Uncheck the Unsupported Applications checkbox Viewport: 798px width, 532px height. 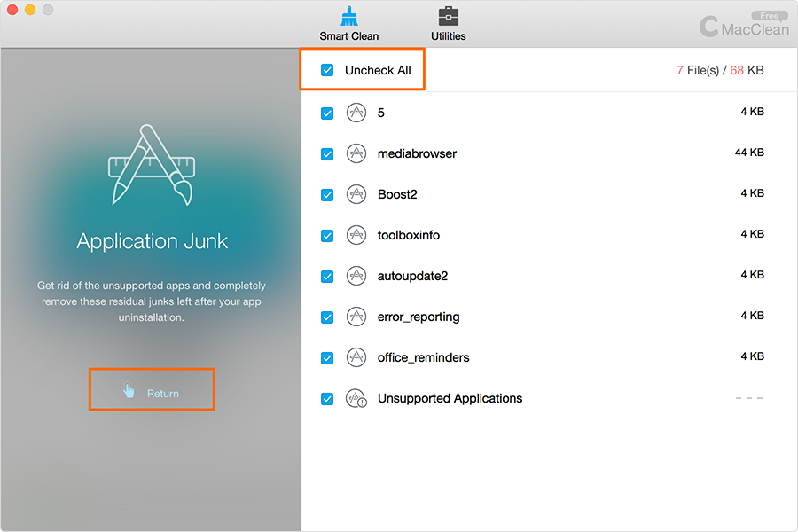coord(327,398)
